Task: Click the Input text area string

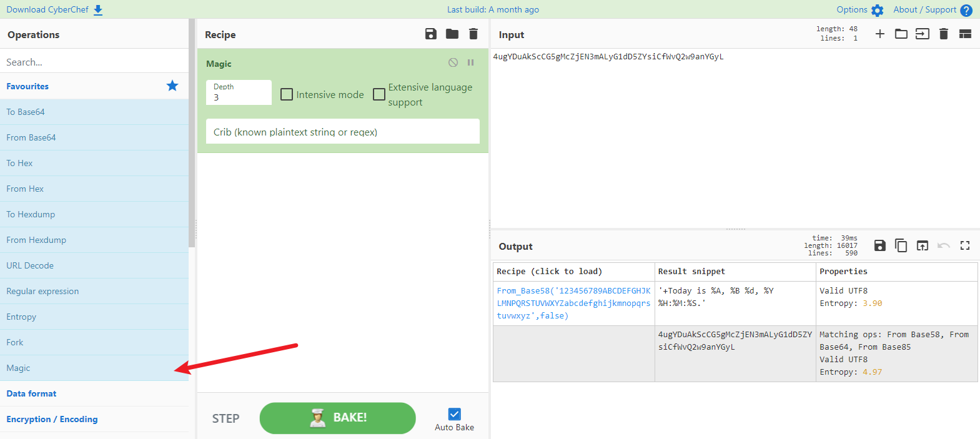Action: (x=608, y=57)
